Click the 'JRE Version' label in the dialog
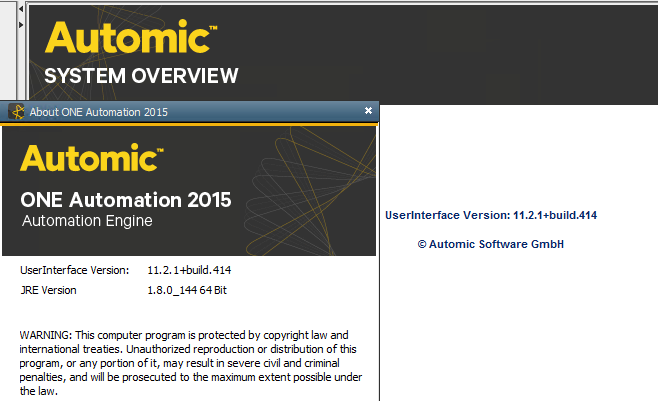Screen dimensions: 658x401 tap(48, 290)
